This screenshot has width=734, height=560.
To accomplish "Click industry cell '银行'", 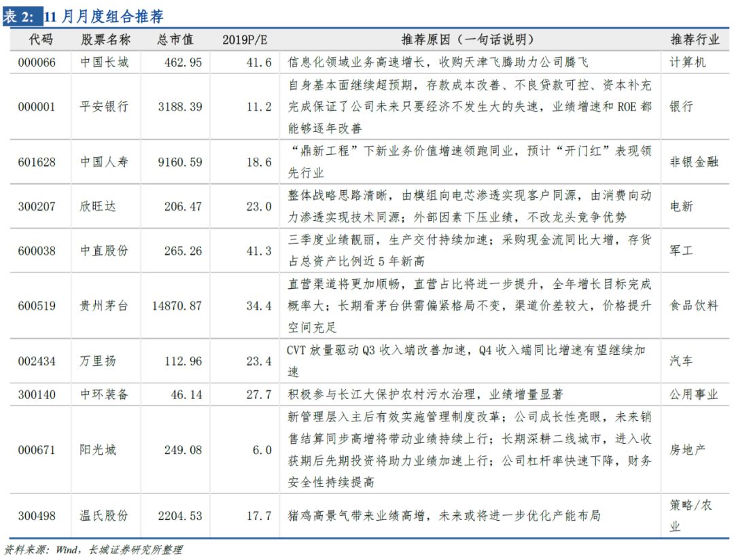I will click(682, 106).
